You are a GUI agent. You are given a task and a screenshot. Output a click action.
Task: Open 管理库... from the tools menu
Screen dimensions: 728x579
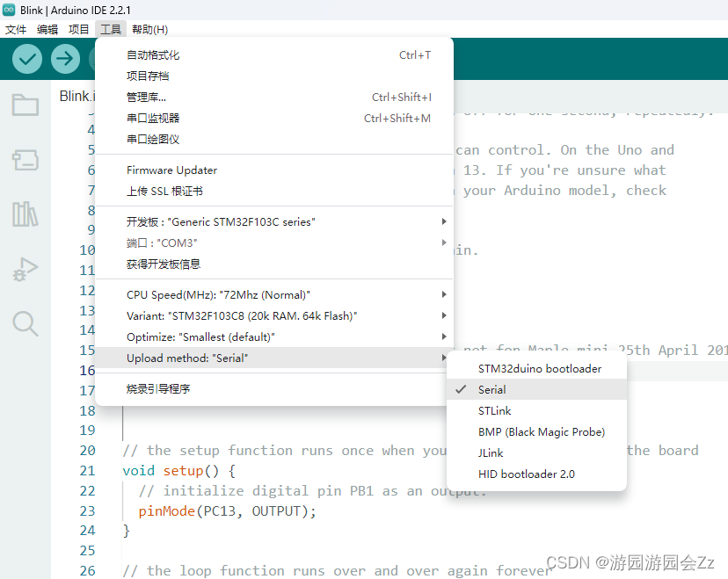tap(274, 98)
